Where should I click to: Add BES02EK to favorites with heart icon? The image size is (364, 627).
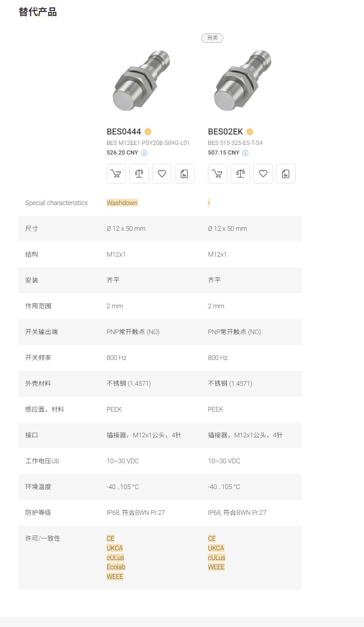263,173
